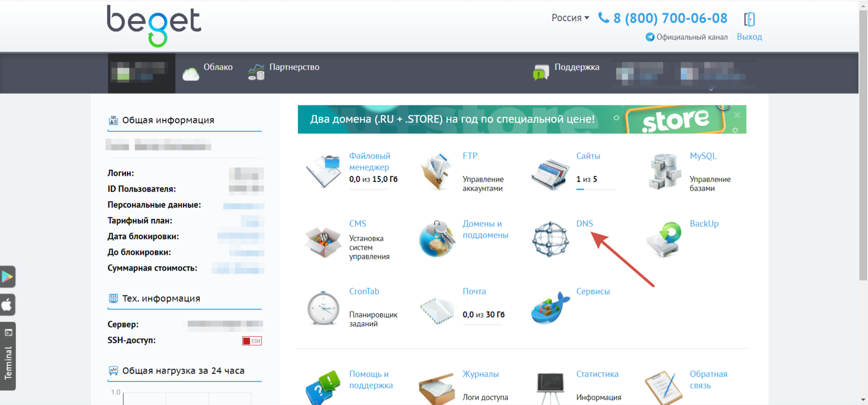
Task: Click the exit door icon
Action: (749, 19)
